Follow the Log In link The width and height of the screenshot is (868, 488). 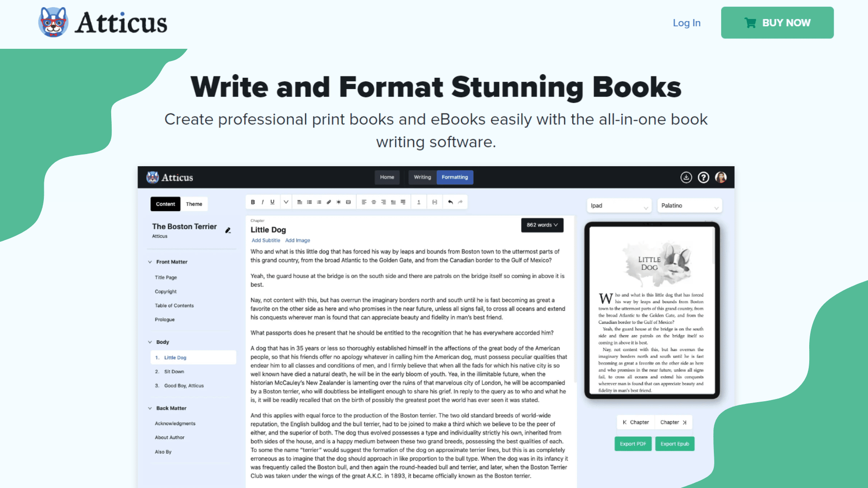point(686,23)
